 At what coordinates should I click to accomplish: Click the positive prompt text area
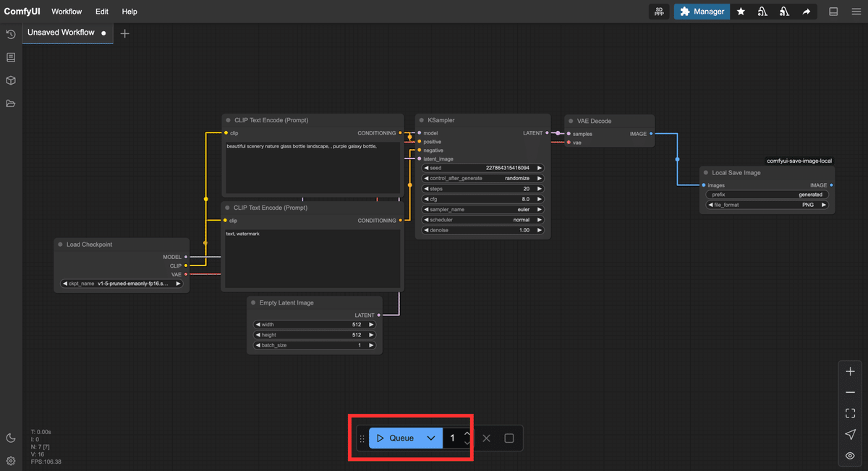(x=312, y=167)
